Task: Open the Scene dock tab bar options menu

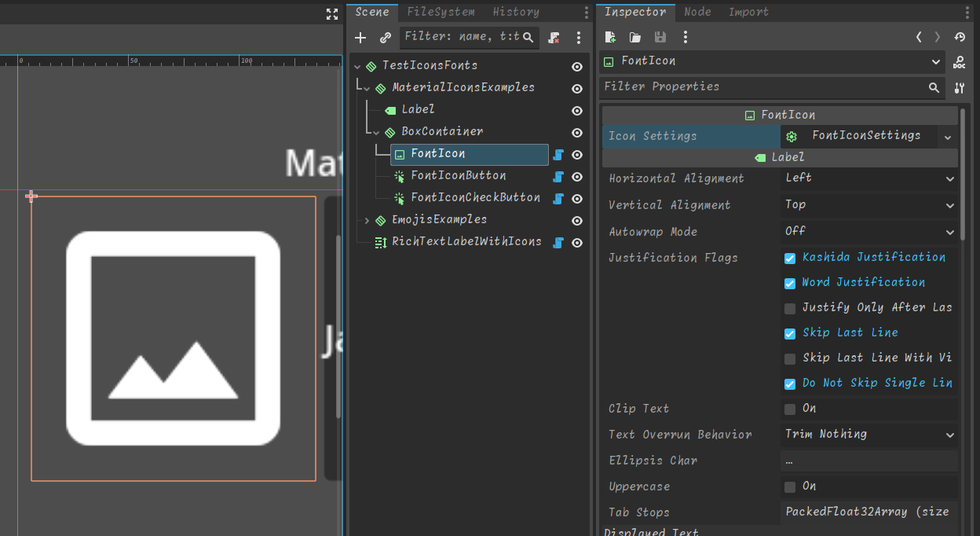Action: pos(587,13)
